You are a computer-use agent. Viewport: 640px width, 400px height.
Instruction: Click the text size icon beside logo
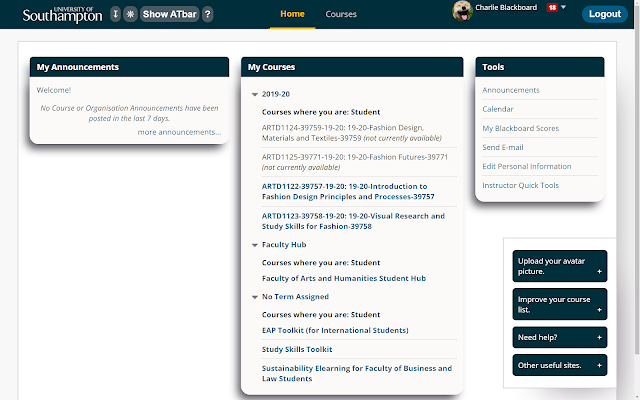116,14
